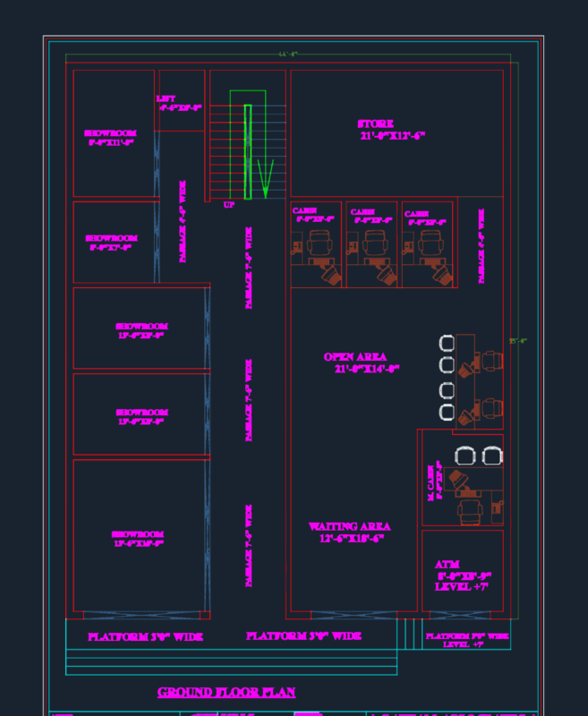Click the SHOWROOM label ending X11'-0"
588x716 pixels.
pyautogui.click(x=110, y=138)
